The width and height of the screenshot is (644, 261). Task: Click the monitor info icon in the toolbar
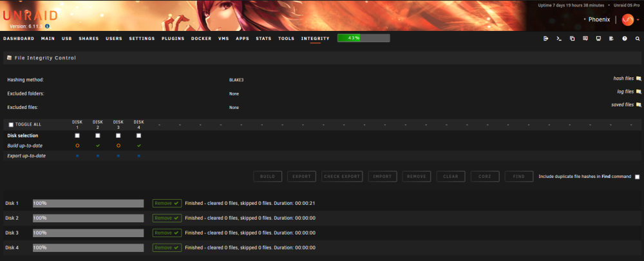[598, 38]
